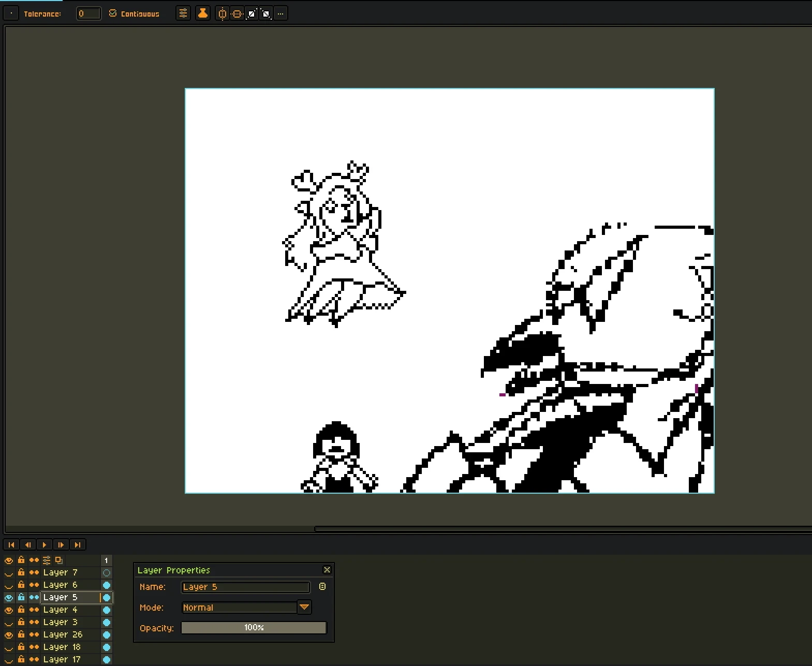Viewport: 812px width, 666px height.
Task: Hide Layer 26 with its eye toggle
Action: pos(9,634)
